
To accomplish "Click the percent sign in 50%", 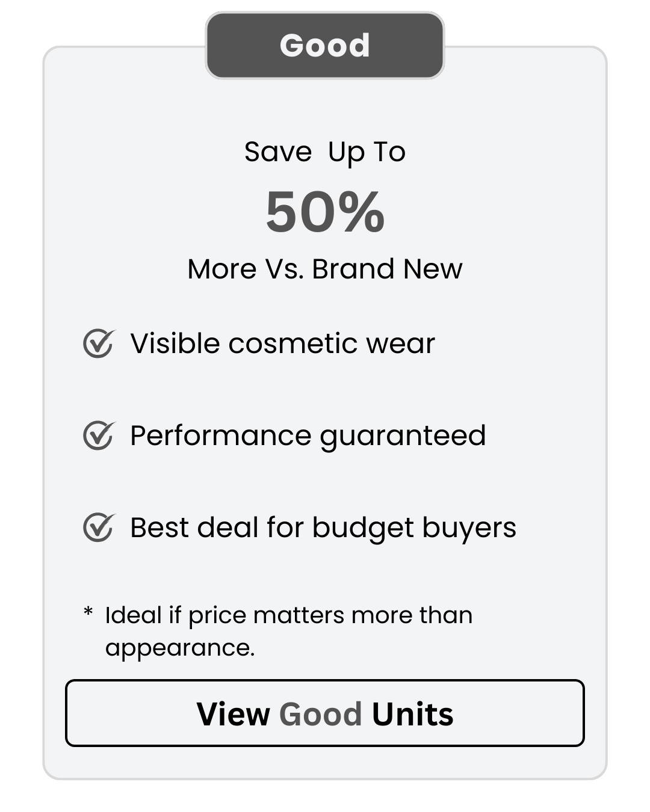I will coord(361,212).
